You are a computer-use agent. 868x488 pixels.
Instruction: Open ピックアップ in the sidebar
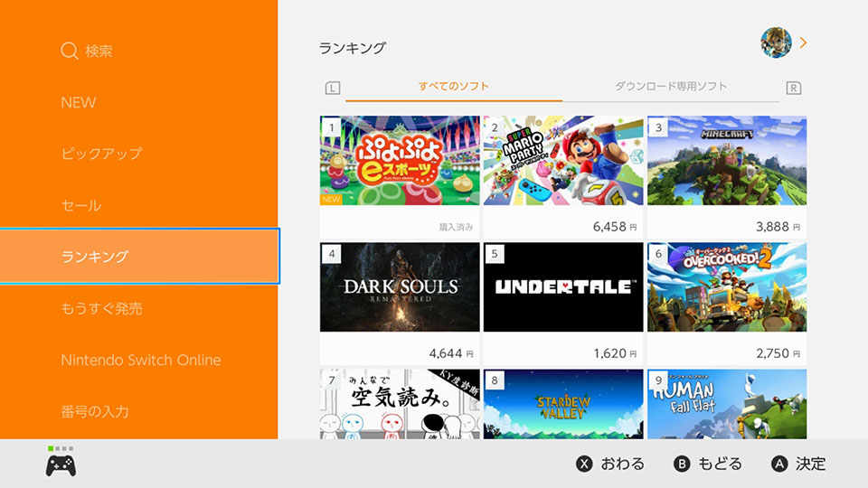click(x=102, y=154)
